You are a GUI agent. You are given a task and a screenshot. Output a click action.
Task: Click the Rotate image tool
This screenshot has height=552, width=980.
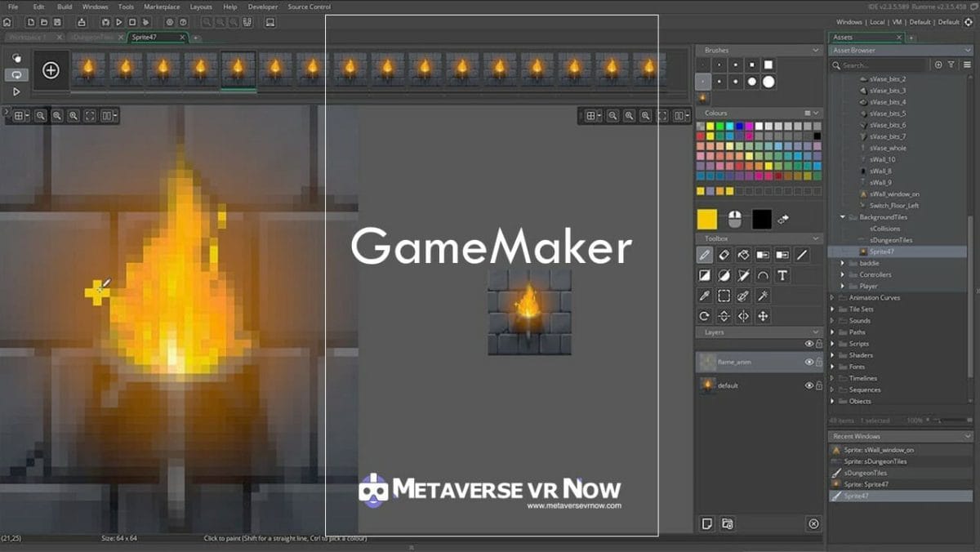pyautogui.click(x=704, y=316)
